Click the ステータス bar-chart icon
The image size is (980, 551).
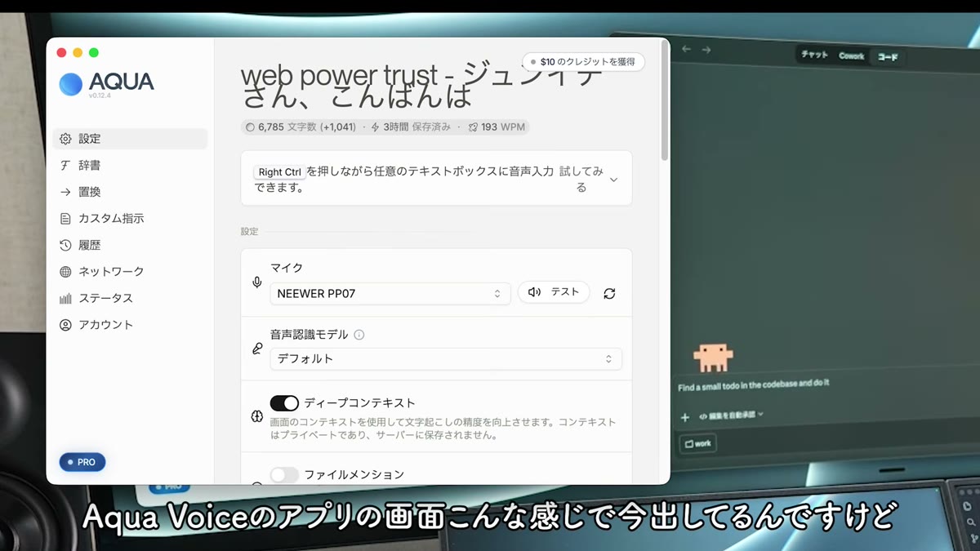click(65, 298)
